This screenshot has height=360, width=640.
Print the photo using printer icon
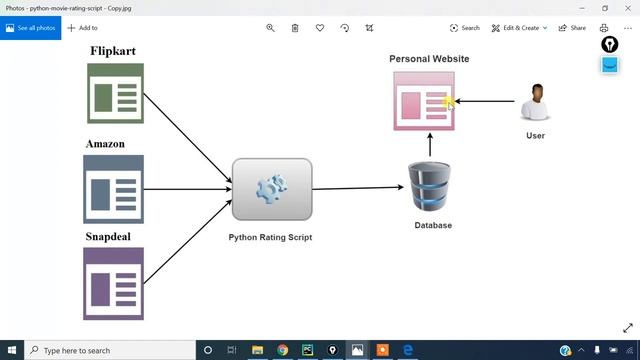[604, 28]
